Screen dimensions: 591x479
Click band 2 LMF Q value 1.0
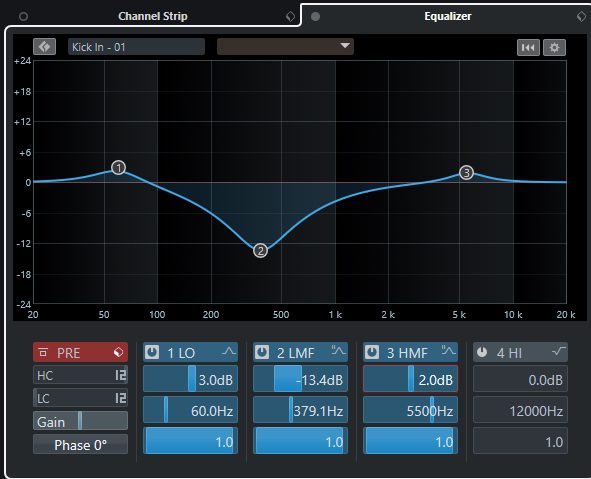[x=300, y=441]
